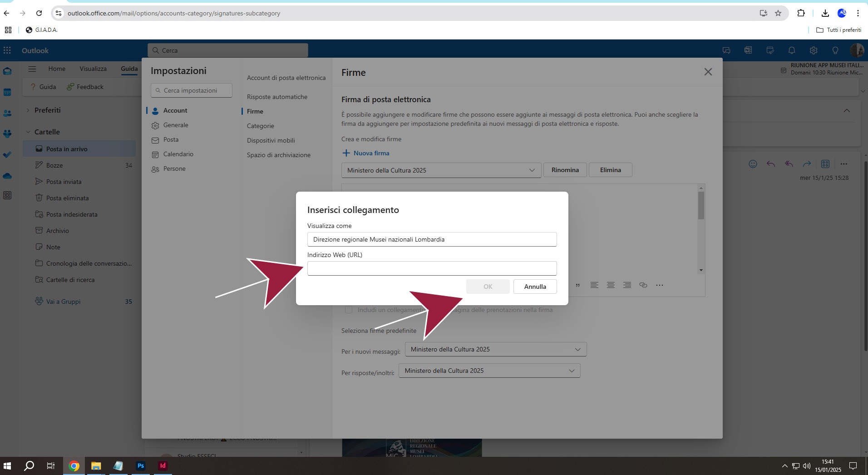
Task: Select the Mail icon in left app rail
Action: [x=7, y=71]
